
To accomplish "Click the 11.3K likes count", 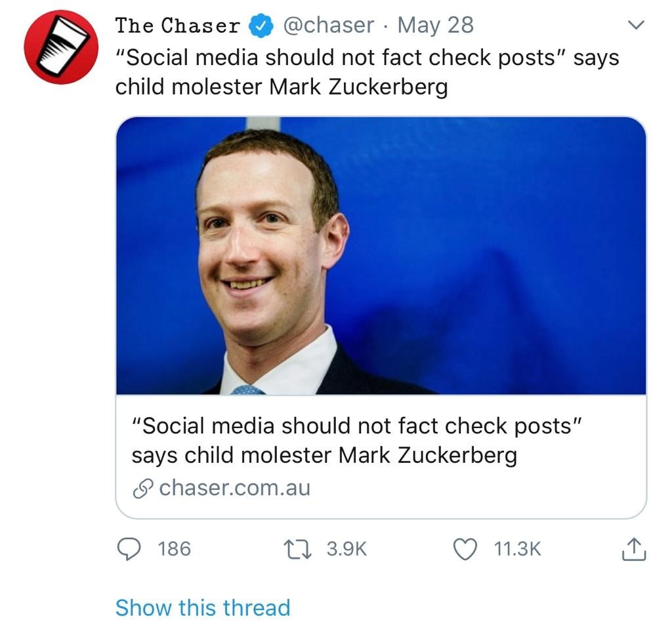I will 517,549.
